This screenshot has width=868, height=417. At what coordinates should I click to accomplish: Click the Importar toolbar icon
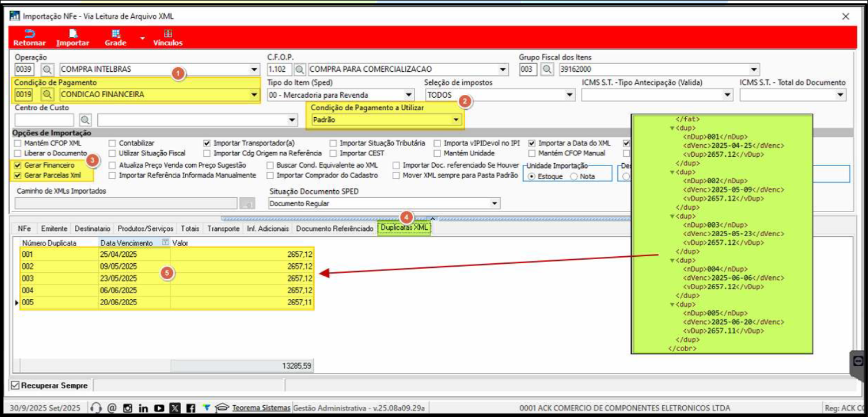73,37
